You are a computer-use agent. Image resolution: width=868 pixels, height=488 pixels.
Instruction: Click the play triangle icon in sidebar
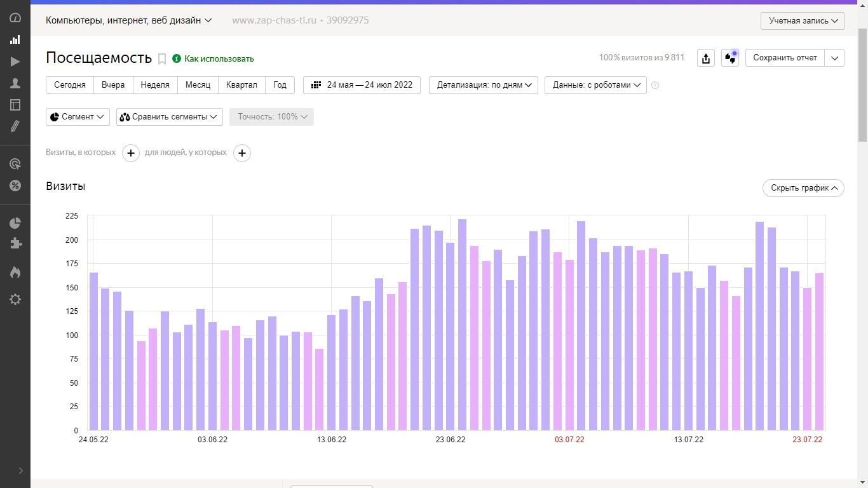point(15,62)
